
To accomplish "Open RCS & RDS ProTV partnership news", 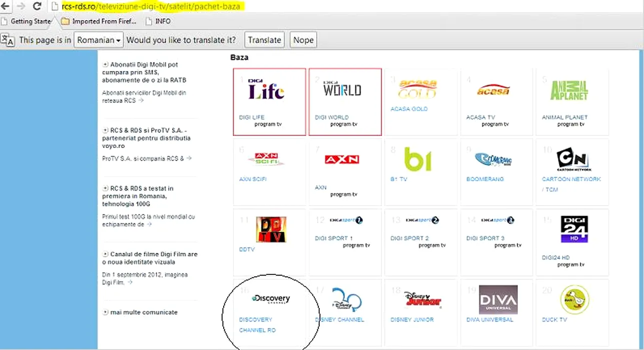I will click(147, 138).
